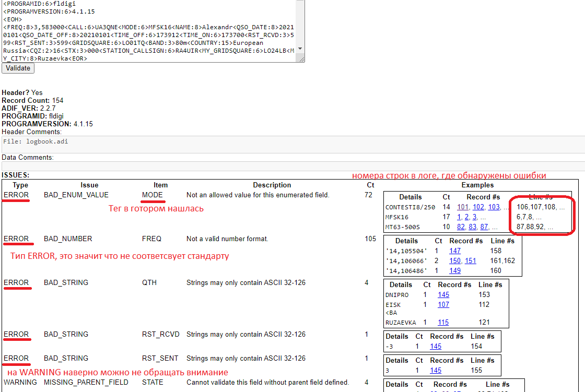Open record 149 for FREQ '14,106486'
Image resolution: width=585 pixels, height=392 pixels.
pos(455,271)
